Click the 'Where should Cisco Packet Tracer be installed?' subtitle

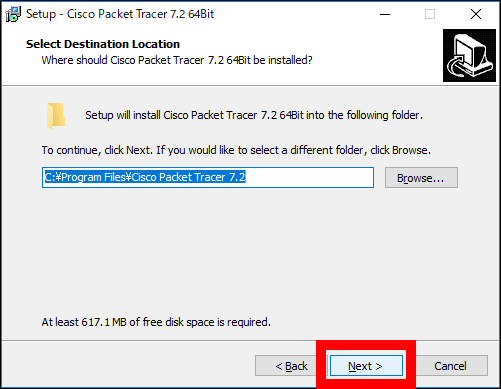(177, 60)
